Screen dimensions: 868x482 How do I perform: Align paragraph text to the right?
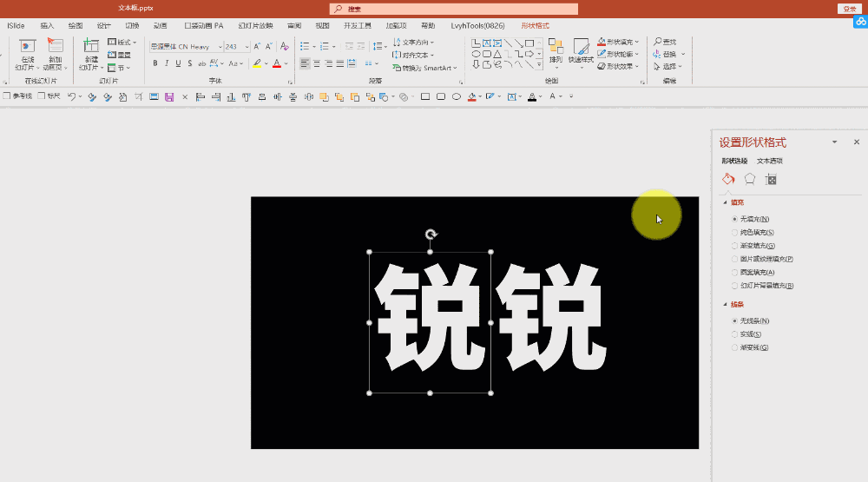[x=328, y=63]
